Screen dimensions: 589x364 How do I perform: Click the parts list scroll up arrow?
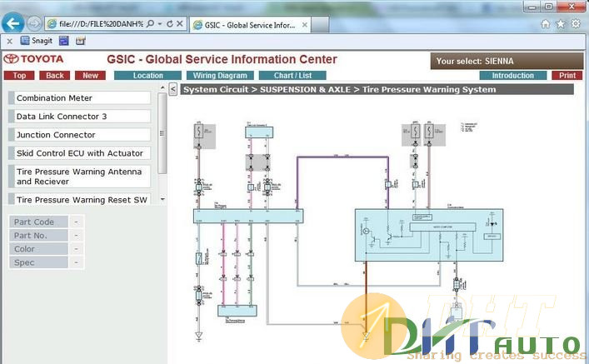[162, 87]
